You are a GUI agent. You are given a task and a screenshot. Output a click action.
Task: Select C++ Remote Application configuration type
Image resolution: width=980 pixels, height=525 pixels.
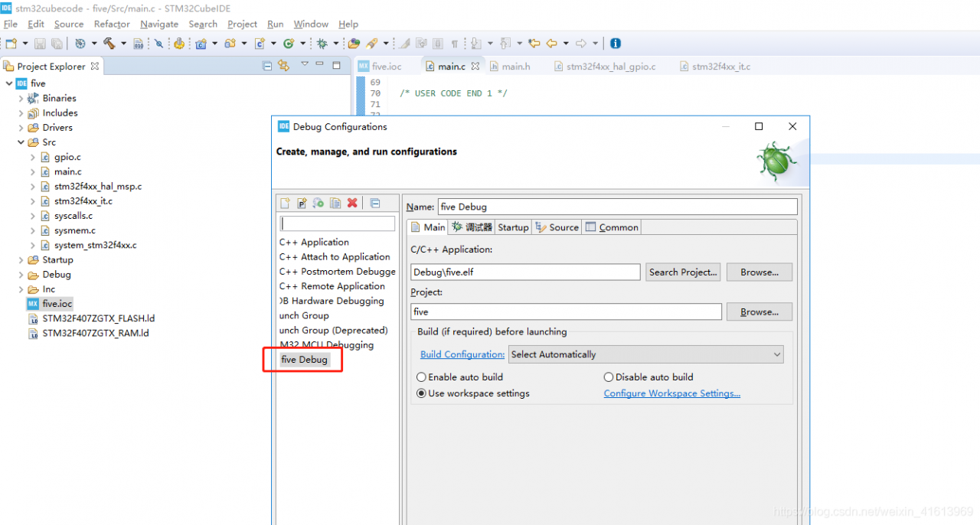point(332,286)
